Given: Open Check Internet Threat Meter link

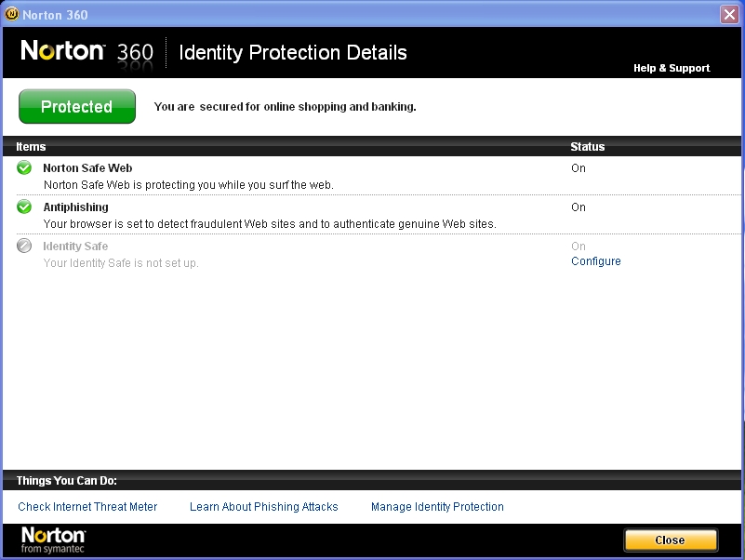Looking at the screenshot, I should pos(87,507).
